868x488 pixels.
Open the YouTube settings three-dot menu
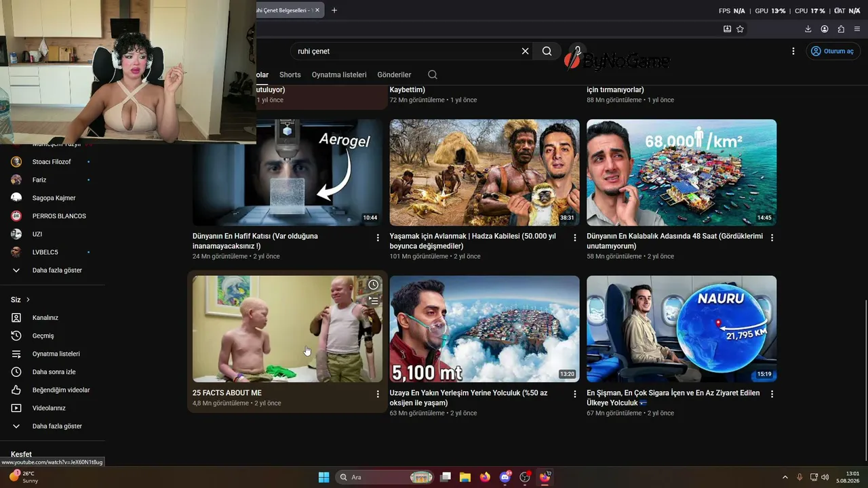[793, 51]
